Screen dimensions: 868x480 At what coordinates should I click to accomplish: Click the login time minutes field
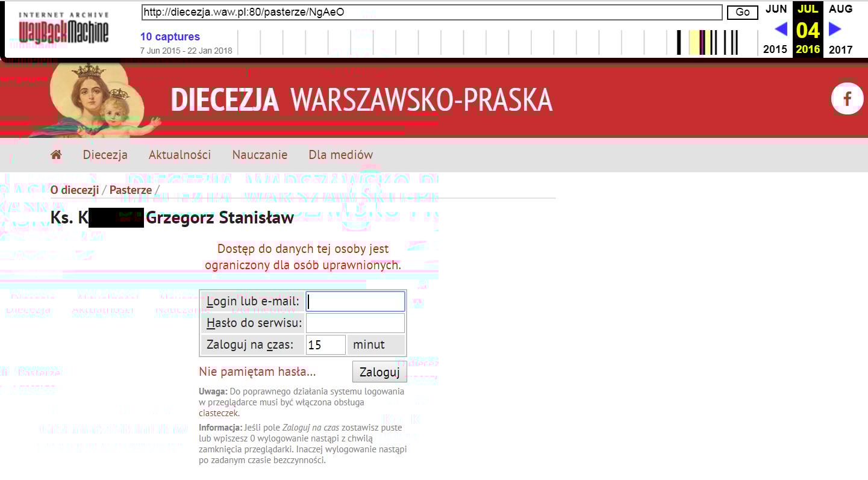(326, 345)
